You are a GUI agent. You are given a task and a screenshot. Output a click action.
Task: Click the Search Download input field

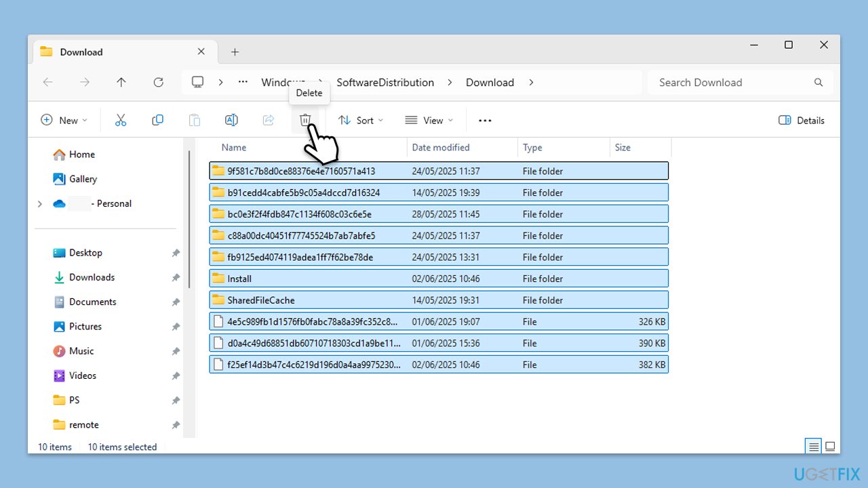point(732,82)
